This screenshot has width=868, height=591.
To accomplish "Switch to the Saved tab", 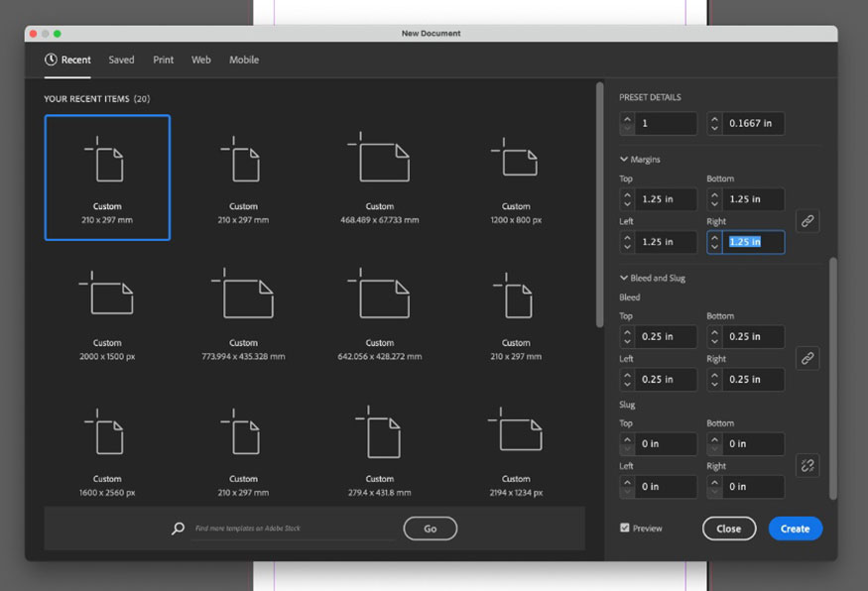I will pos(121,59).
